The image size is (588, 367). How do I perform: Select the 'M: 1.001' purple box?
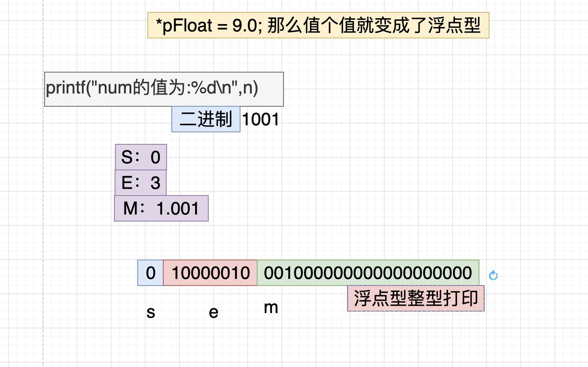pos(161,208)
